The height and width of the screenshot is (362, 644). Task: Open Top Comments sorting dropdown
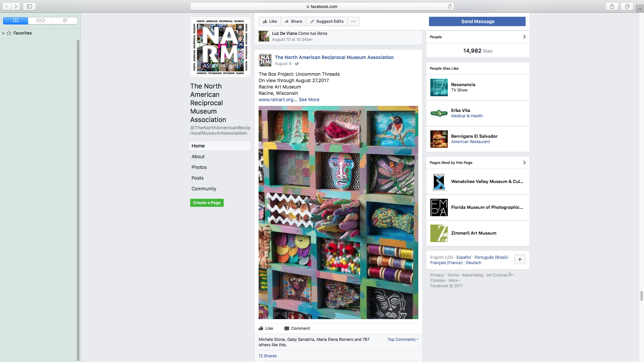(403, 340)
